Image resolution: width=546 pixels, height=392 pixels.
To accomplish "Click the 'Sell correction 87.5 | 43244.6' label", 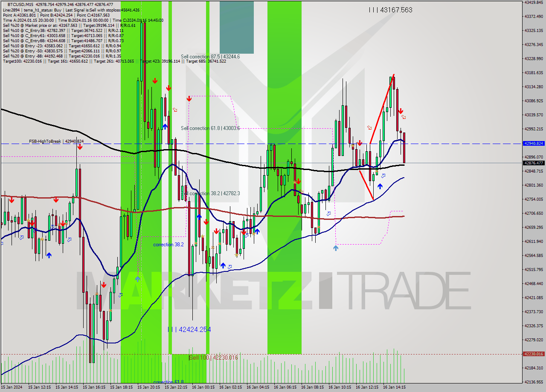I will point(210,57).
